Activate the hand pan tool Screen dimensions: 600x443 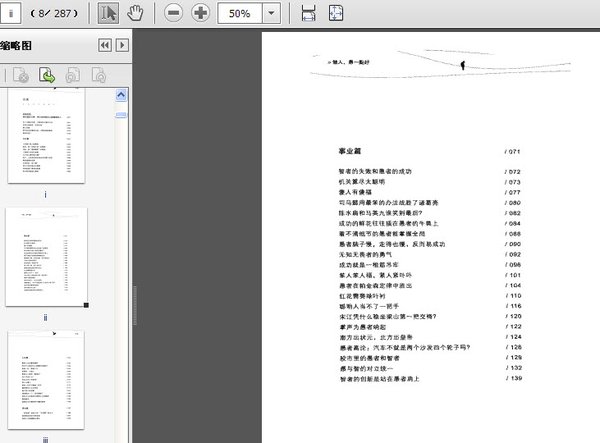coord(135,13)
